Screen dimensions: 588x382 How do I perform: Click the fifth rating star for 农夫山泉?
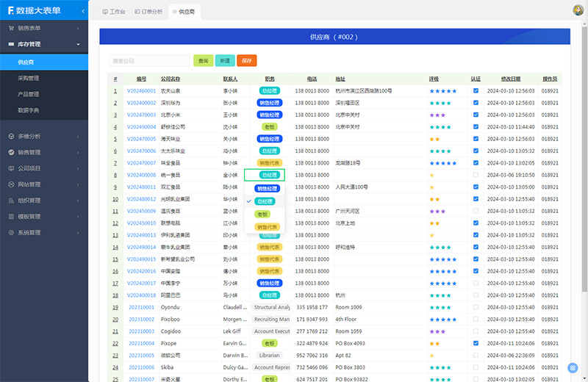click(x=454, y=91)
